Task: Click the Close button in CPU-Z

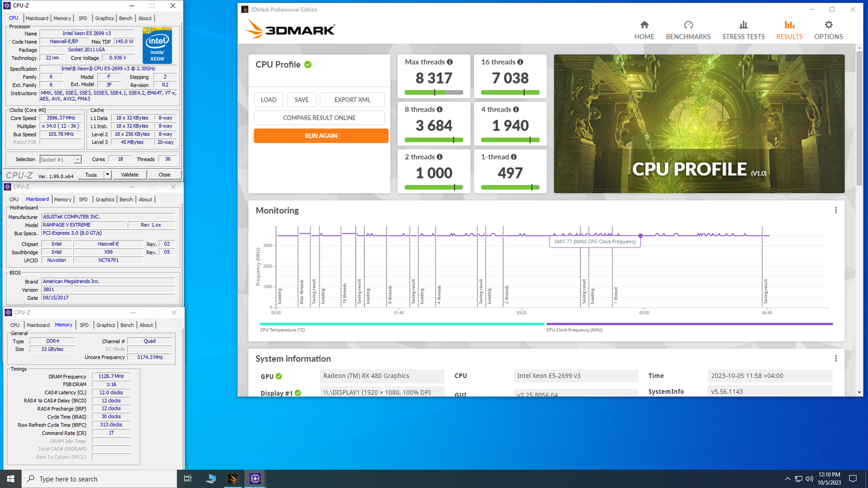Action: tap(165, 175)
